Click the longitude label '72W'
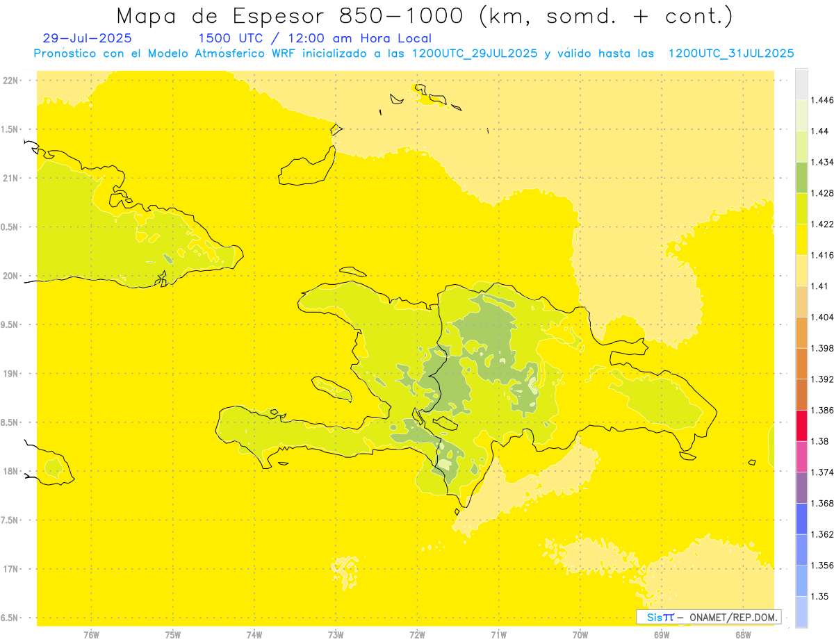Screen dimensions: 834x644 point(417,634)
